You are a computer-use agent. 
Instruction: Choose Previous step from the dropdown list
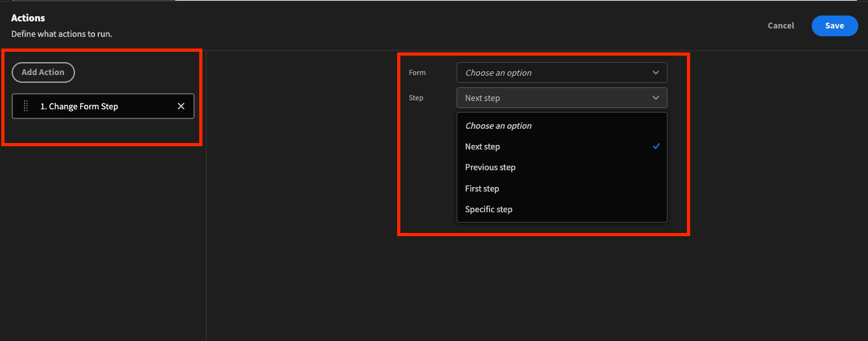(561, 167)
